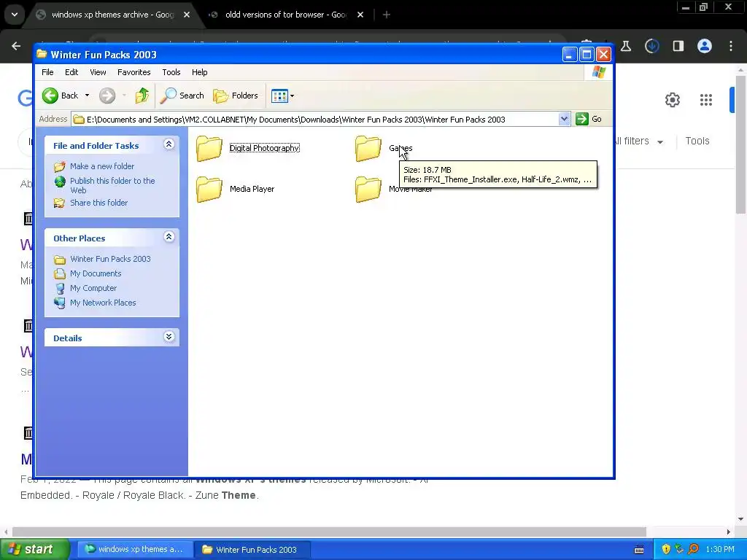Screen dimensions: 747x560
Task: Click the Windows flag logo in Explorer
Action: point(598,72)
